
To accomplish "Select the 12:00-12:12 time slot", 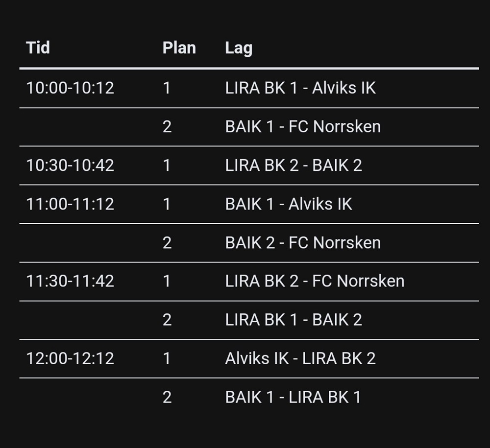I will pyautogui.click(x=70, y=358).
